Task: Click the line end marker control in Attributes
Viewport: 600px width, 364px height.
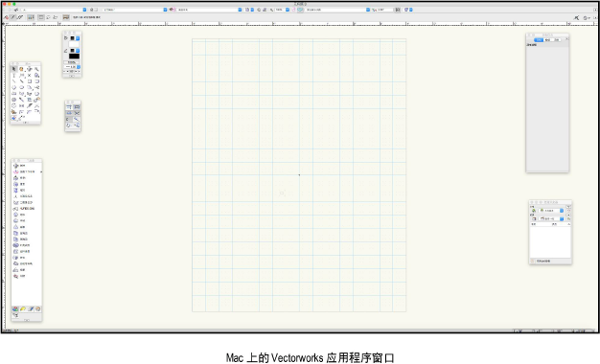Action: 72,71
